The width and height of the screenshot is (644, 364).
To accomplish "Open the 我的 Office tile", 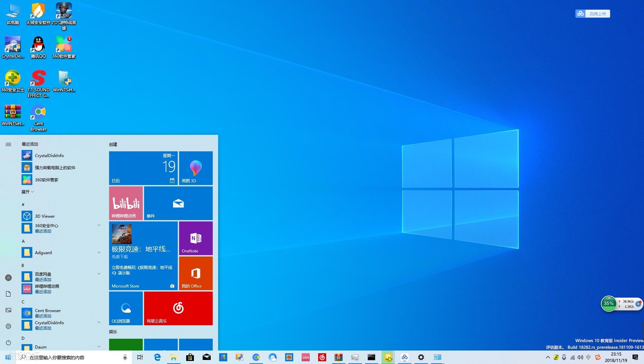I will point(196,273).
